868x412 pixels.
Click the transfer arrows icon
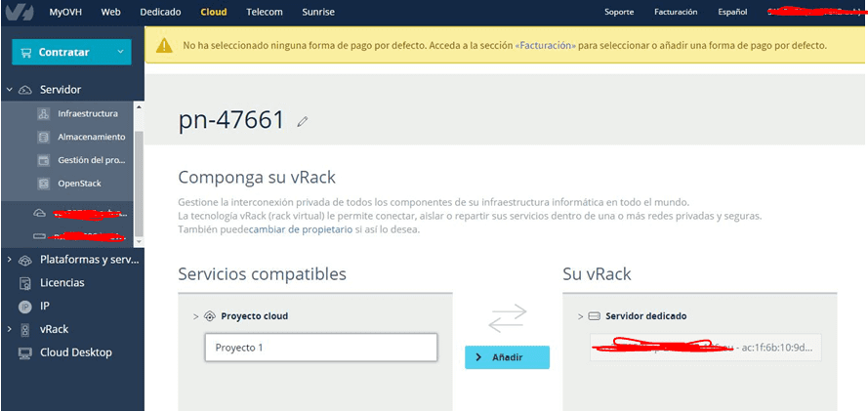tap(507, 318)
